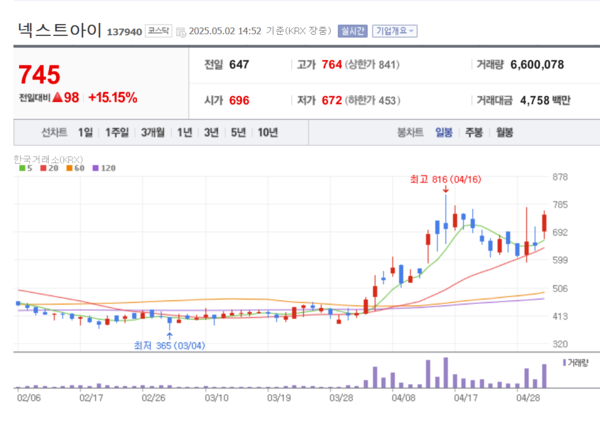Click the latest red candlestick at chart right
The image size is (600, 430).
(544, 223)
